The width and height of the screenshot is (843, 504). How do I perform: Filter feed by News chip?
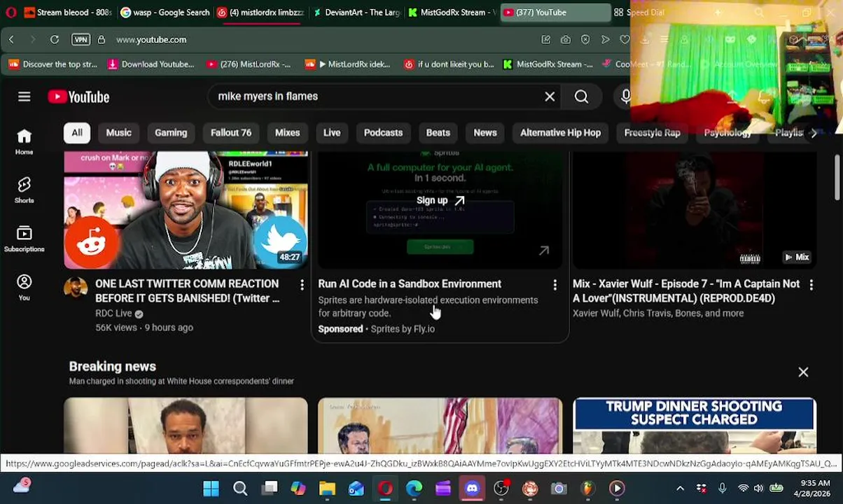[485, 133]
